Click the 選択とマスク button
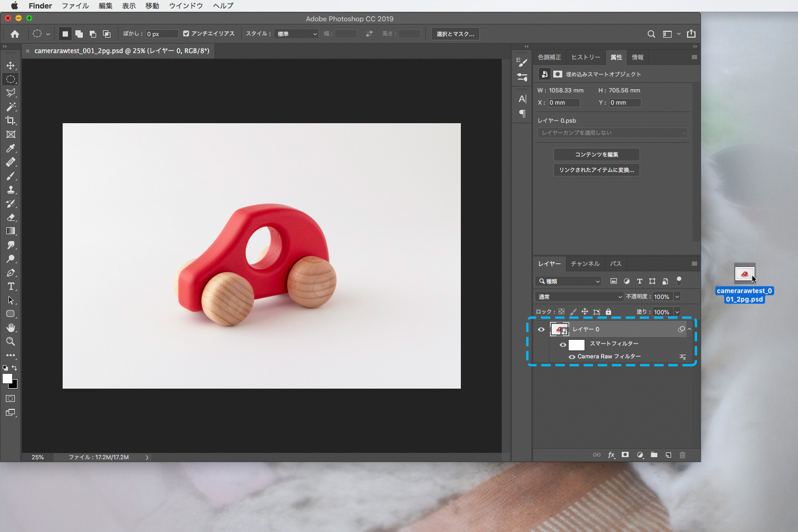Viewport: 798px width, 532px height. coord(455,34)
